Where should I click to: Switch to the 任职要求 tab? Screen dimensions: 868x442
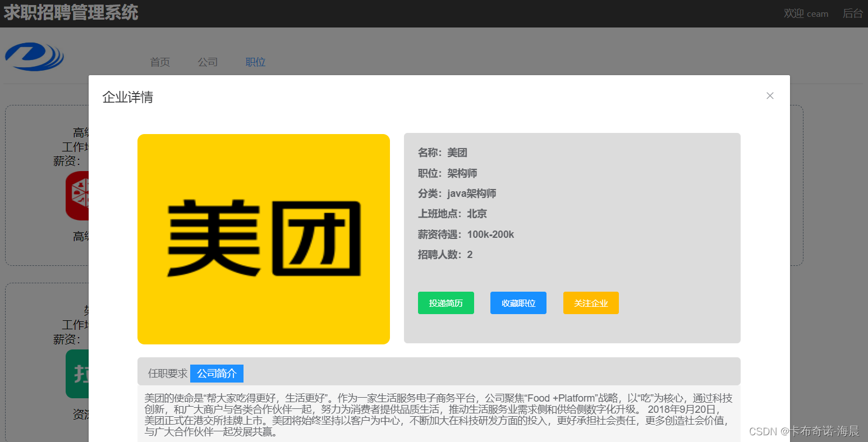click(x=168, y=374)
